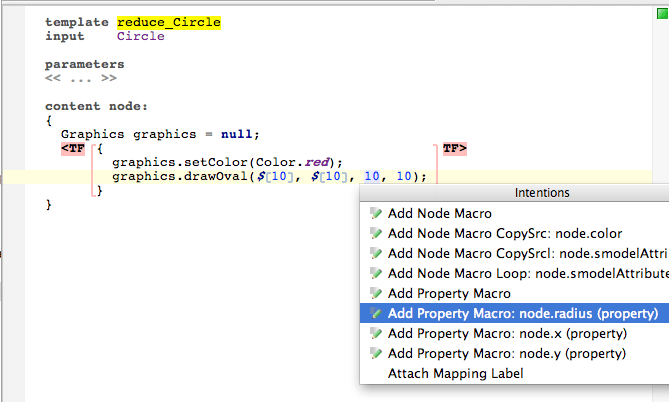The width and height of the screenshot is (669, 402).
Task: Click pencil icon beside Add Node Macro
Action: click(x=376, y=213)
